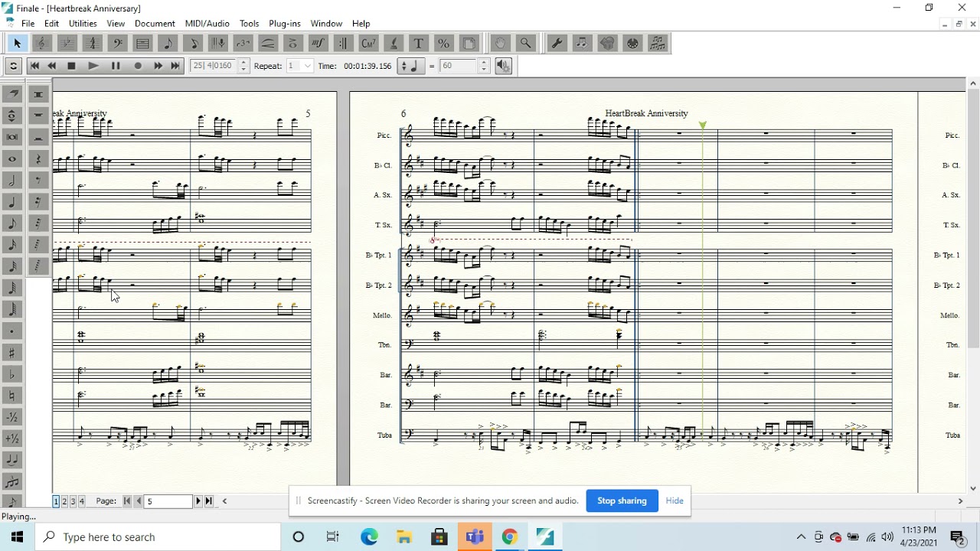Viewport: 980px width, 551px height.
Task: Toggle the scrolling playback option button
Action: (x=13, y=66)
